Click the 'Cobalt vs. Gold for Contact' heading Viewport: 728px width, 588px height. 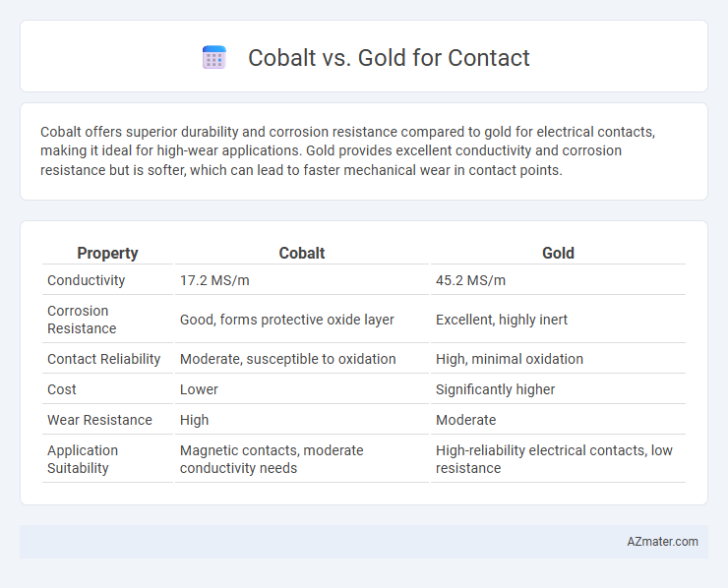(389, 58)
